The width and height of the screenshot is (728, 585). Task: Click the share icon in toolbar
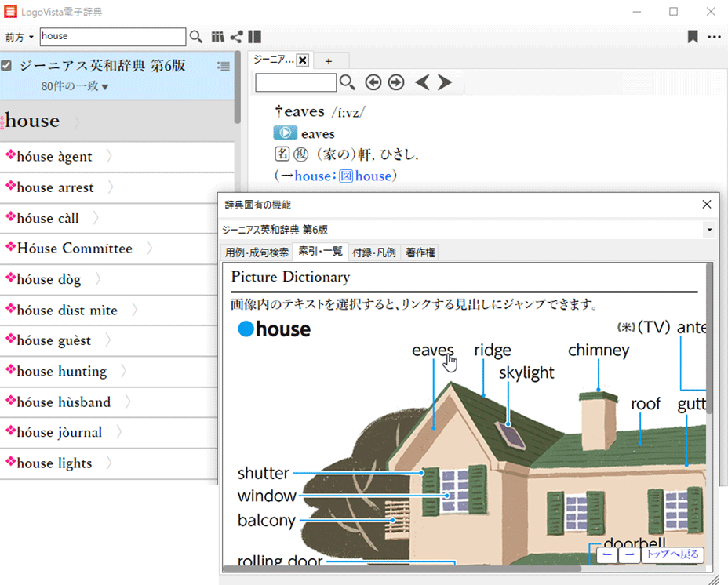236,37
